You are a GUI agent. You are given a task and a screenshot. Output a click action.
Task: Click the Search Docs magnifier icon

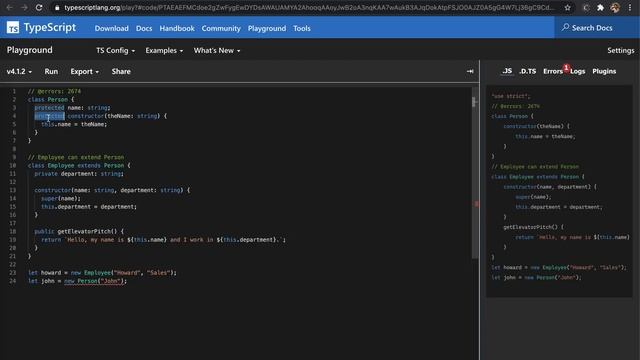[x=565, y=27]
